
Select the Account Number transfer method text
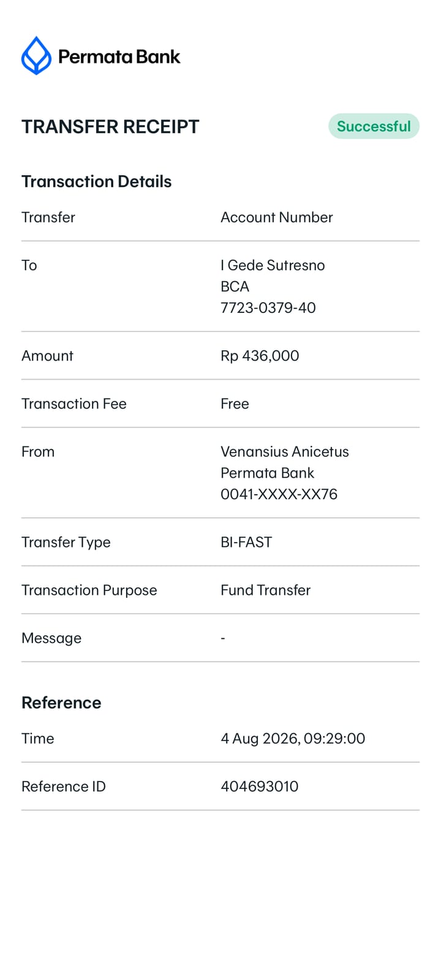point(276,217)
